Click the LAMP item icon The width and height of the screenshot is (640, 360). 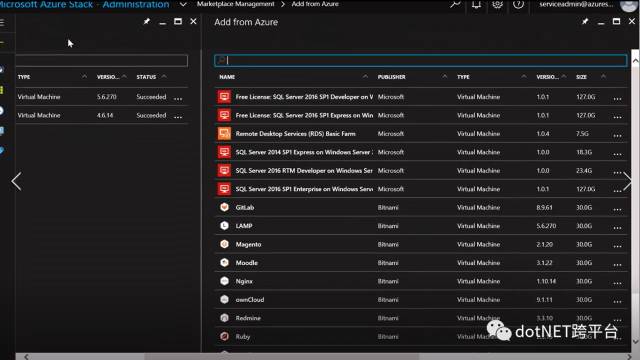(x=224, y=226)
